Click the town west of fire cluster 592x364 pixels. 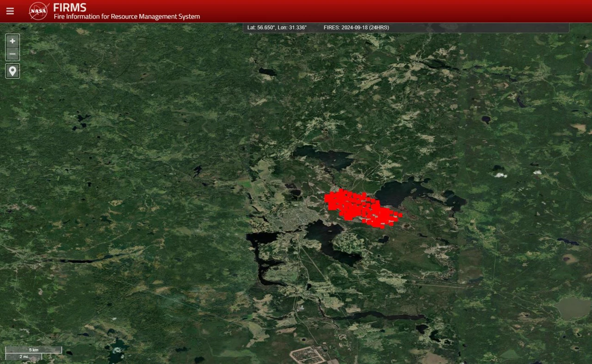296,217
